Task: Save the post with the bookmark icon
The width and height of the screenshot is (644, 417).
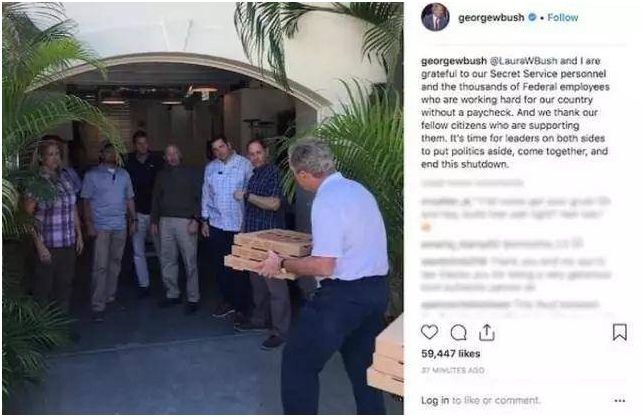Action: tap(619, 332)
